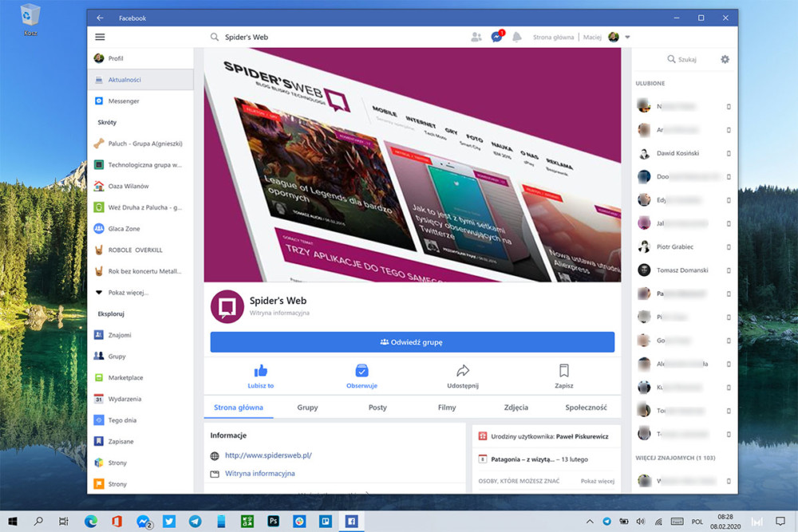Open Messenger notifications icon with badge
This screenshot has height=532, width=798.
(x=496, y=37)
